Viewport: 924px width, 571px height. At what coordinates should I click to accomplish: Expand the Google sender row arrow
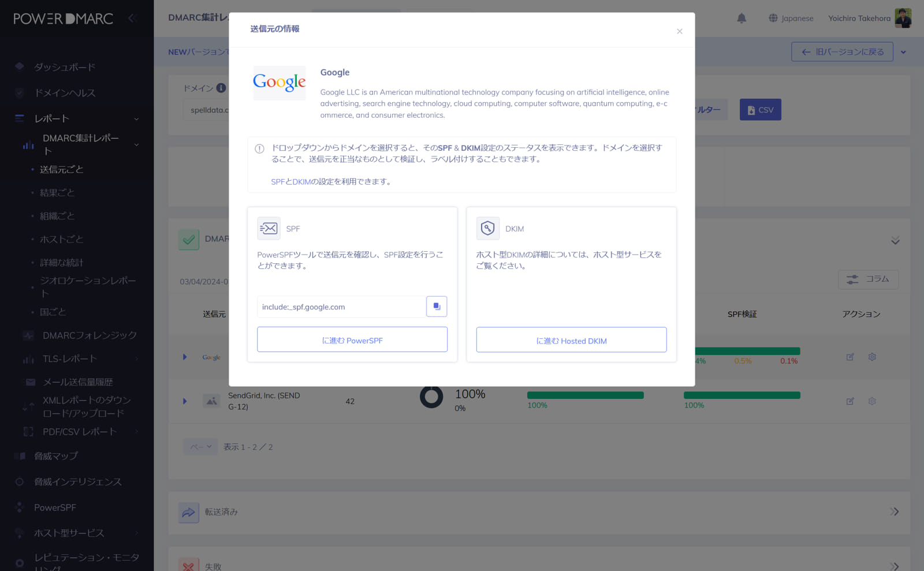click(x=185, y=357)
